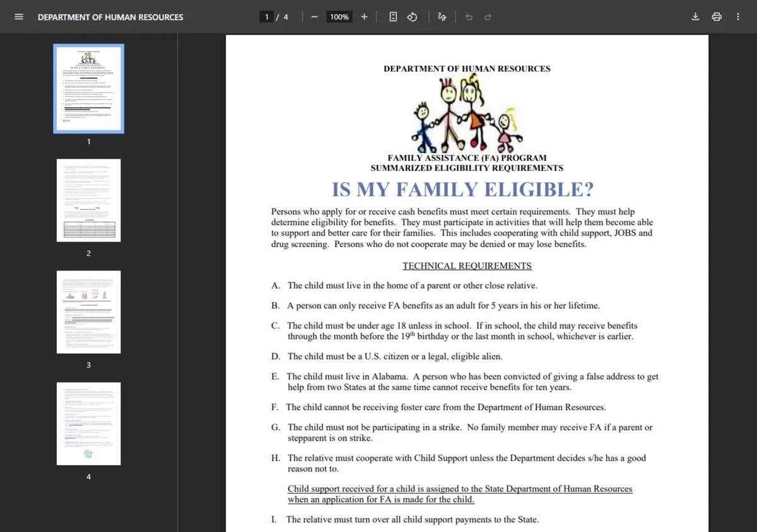This screenshot has width=757, height=532.
Task: Click the 100% zoom level field
Action: (x=339, y=17)
